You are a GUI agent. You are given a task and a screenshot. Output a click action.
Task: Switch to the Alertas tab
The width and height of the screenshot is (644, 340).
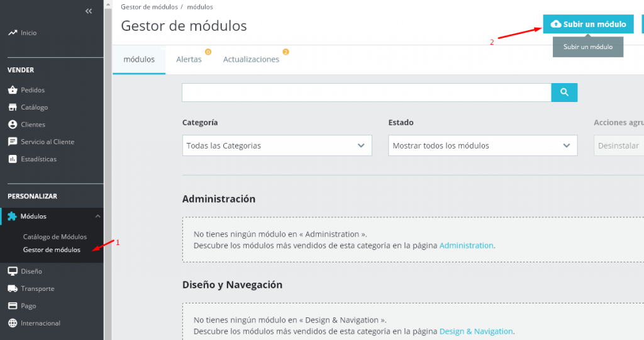(189, 60)
